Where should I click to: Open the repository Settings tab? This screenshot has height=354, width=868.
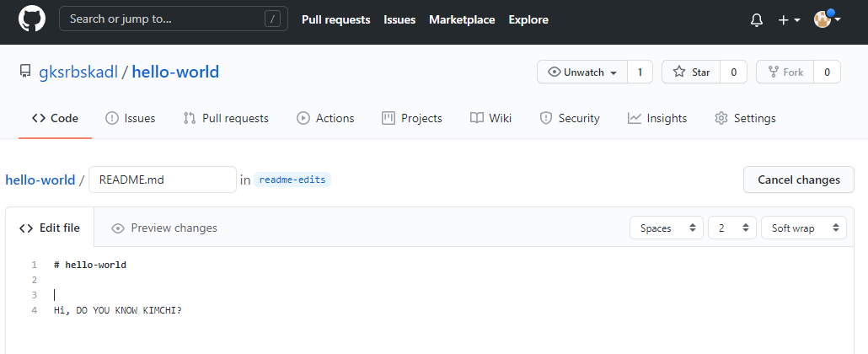pos(745,118)
